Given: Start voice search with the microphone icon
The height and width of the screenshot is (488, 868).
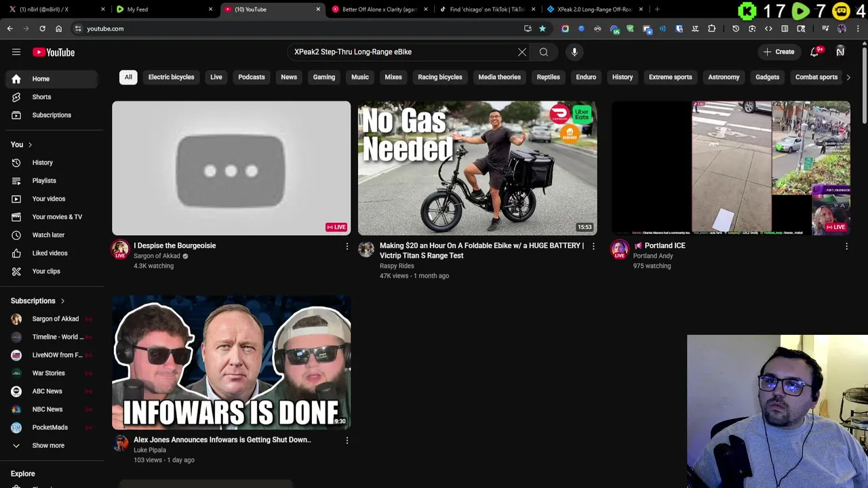Looking at the screenshot, I should point(574,52).
